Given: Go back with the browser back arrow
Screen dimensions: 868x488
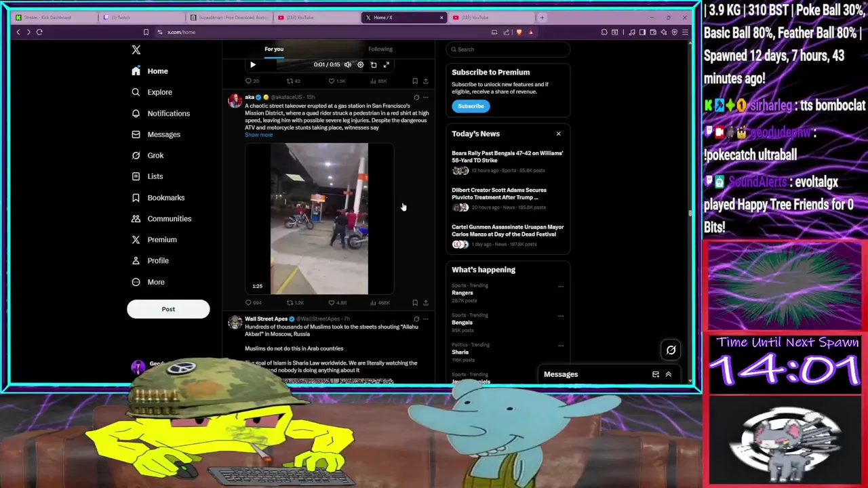Looking at the screenshot, I should [18, 32].
